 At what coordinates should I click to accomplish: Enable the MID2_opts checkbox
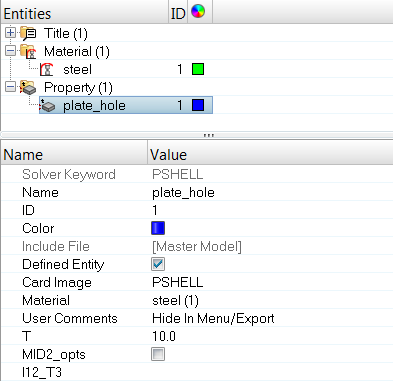click(158, 354)
